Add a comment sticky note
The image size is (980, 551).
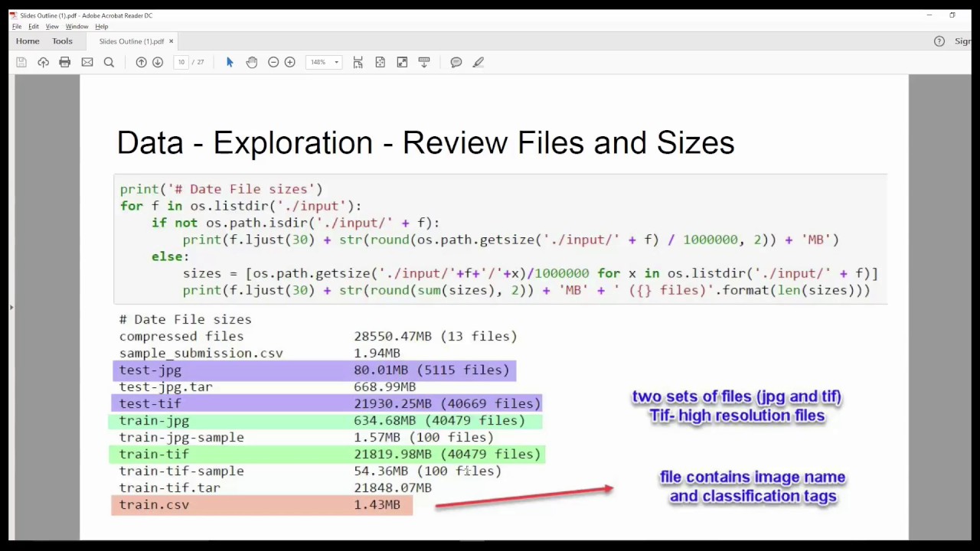456,62
